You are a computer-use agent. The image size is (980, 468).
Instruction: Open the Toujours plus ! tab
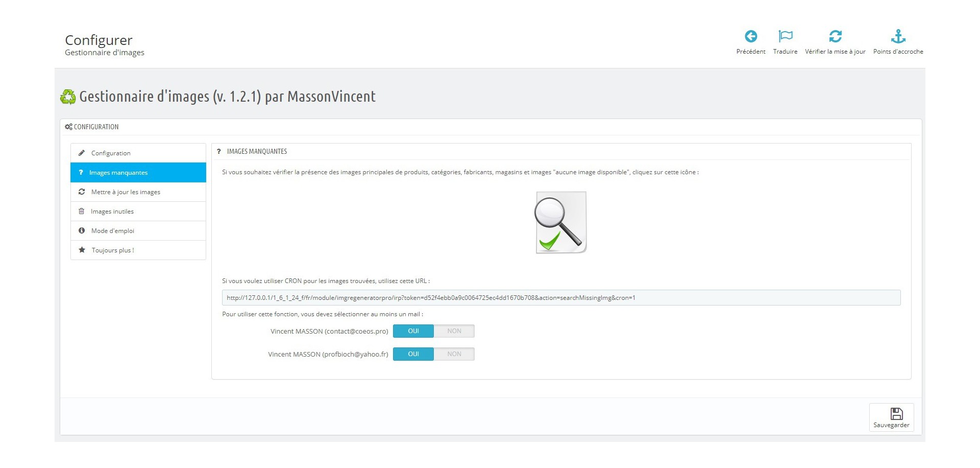(113, 250)
